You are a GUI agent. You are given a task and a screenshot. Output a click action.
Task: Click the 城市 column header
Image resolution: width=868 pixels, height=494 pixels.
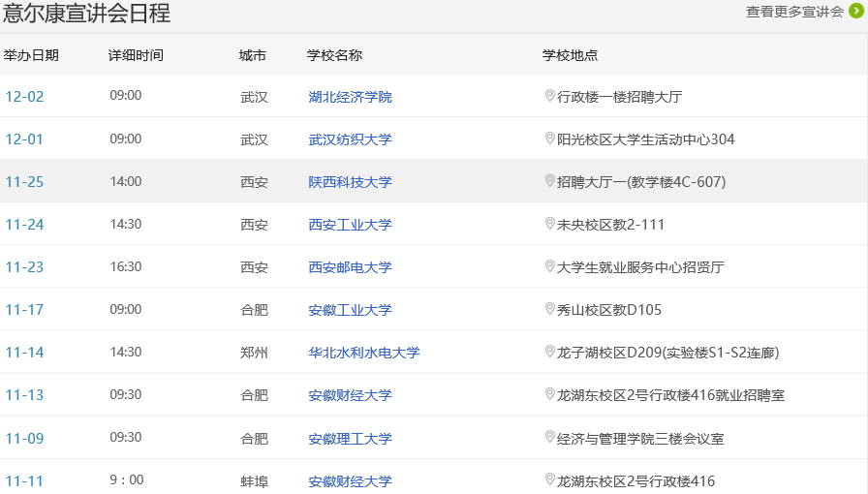point(253,55)
